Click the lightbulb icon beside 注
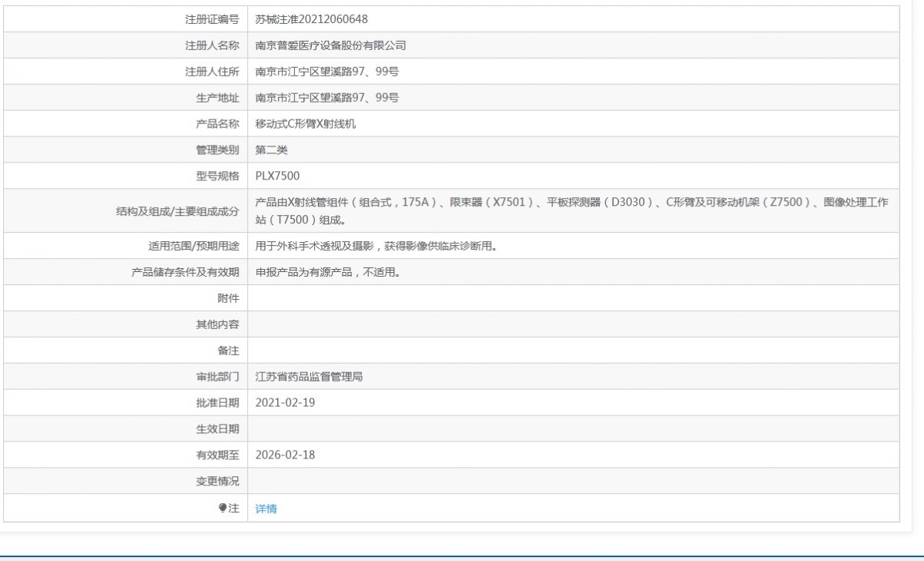Image resolution: width=924 pixels, height=561 pixels. [223, 508]
